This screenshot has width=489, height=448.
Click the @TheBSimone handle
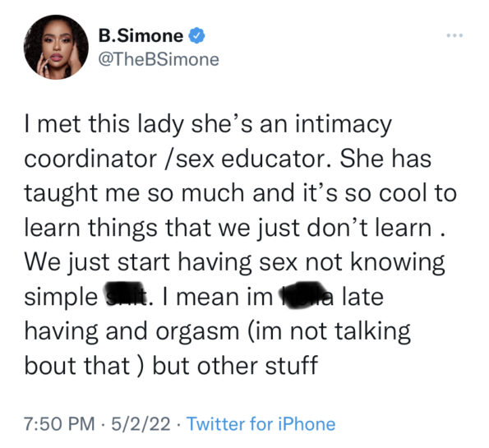[x=159, y=59]
